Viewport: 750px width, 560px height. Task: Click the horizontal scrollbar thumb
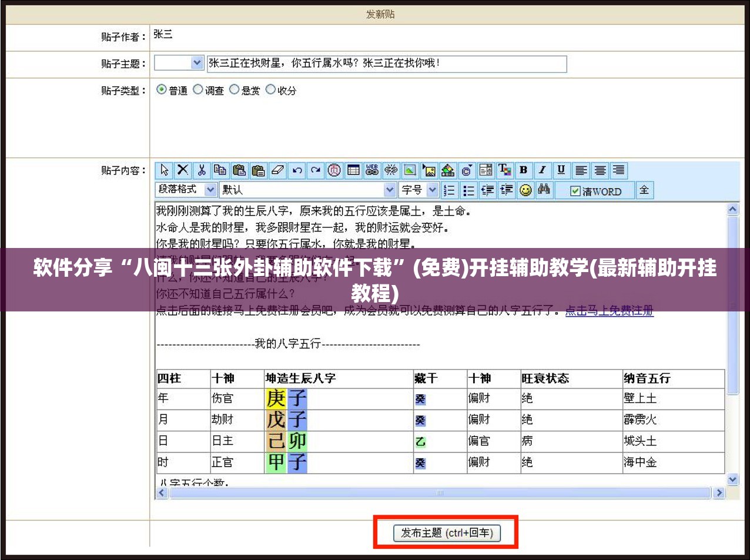440,493
